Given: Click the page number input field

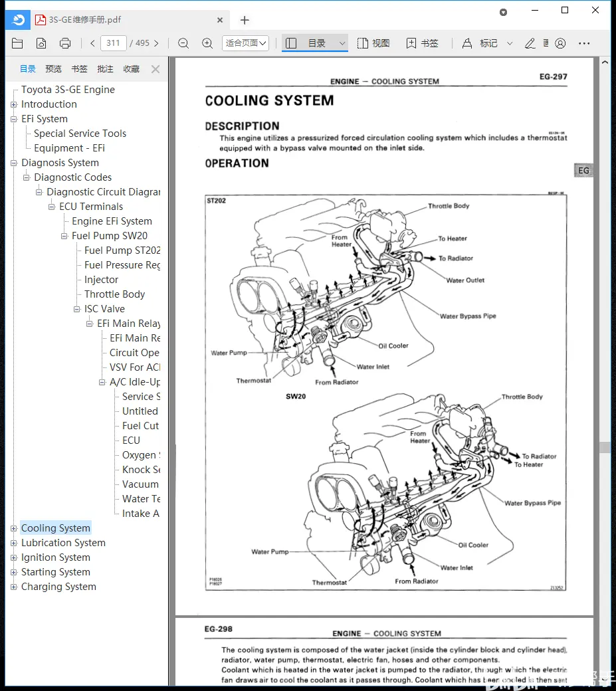Looking at the screenshot, I should [113, 43].
